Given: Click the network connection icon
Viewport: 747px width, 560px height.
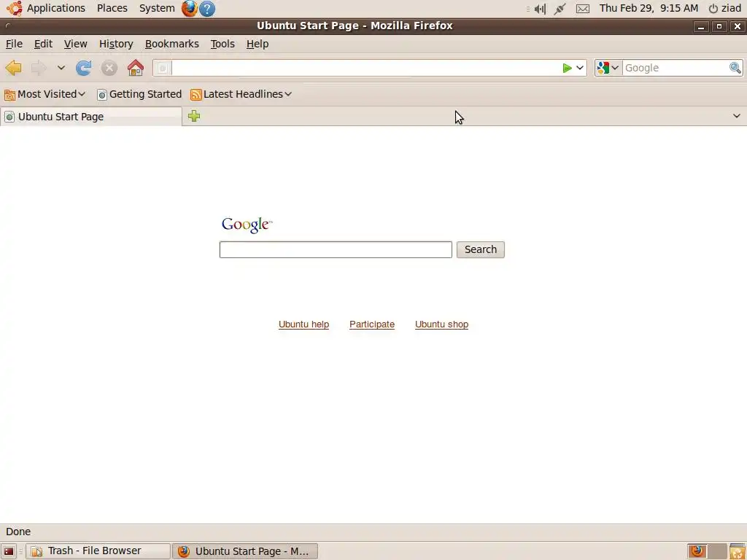Looking at the screenshot, I should [x=560, y=9].
